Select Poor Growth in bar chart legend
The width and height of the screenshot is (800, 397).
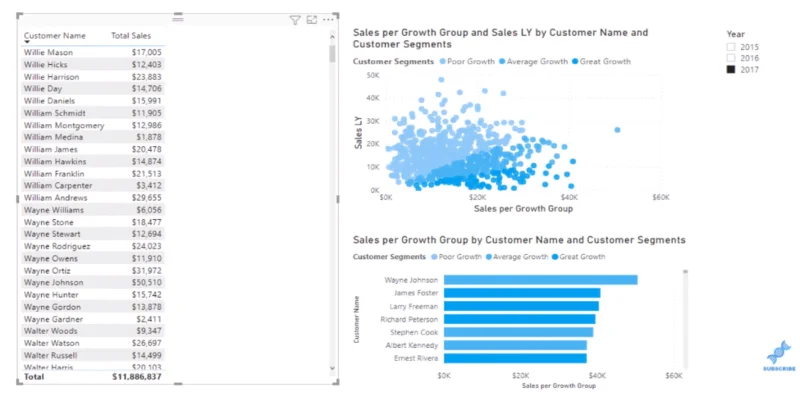point(456,257)
